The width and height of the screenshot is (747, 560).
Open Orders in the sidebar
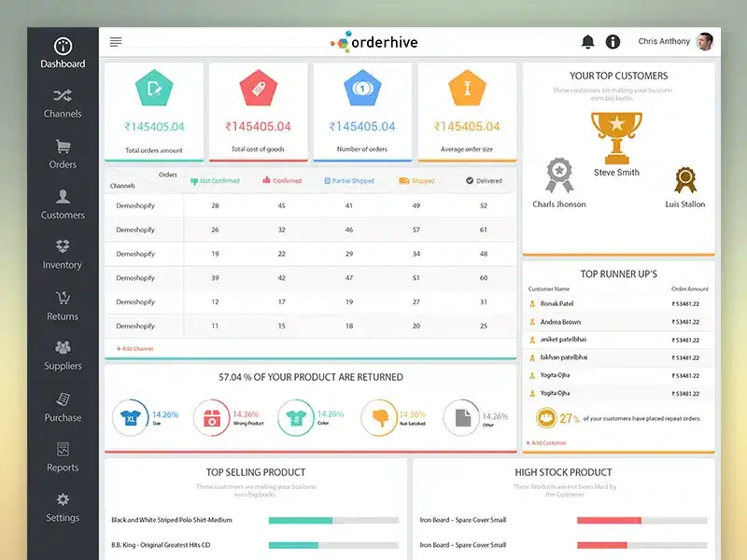63,154
